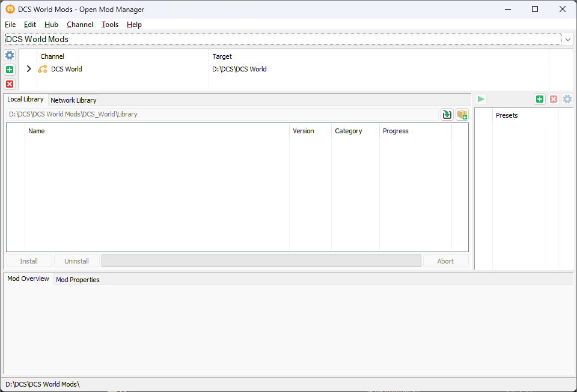Open the Channel menu
This screenshot has width=577, height=392.
click(x=80, y=25)
